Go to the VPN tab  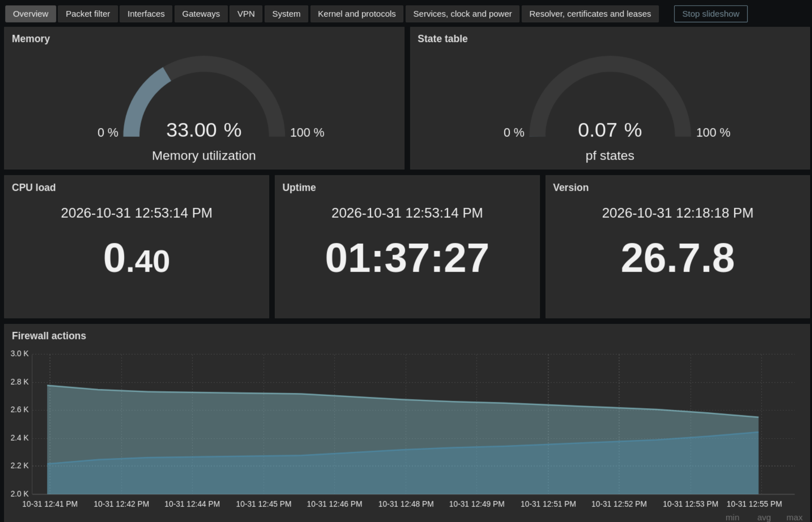[x=246, y=14]
